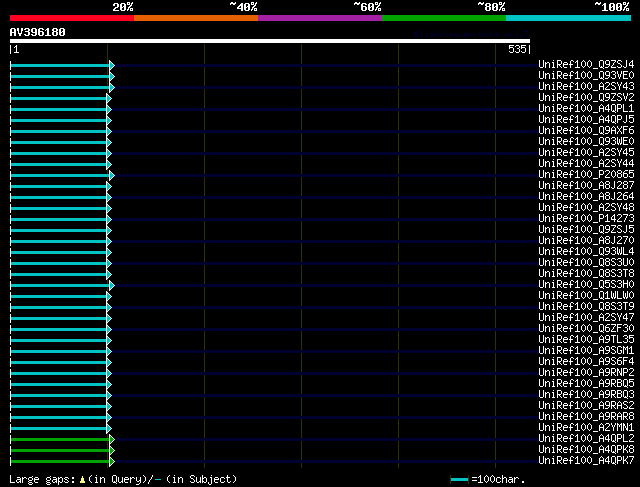Click the cyan 100char scale bar in the legend
The height and width of the screenshot is (487, 640).
[459, 480]
